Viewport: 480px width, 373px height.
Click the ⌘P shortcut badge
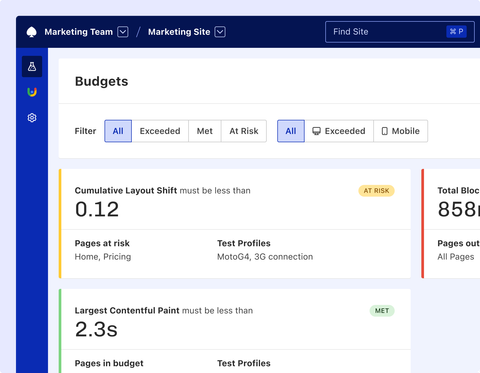(456, 32)
